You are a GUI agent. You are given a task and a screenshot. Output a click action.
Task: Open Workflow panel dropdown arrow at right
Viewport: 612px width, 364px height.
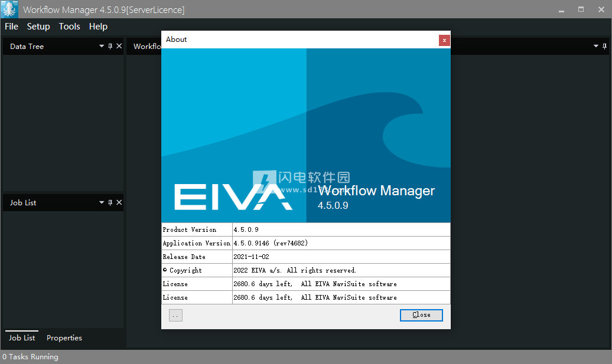coord(595,46)
